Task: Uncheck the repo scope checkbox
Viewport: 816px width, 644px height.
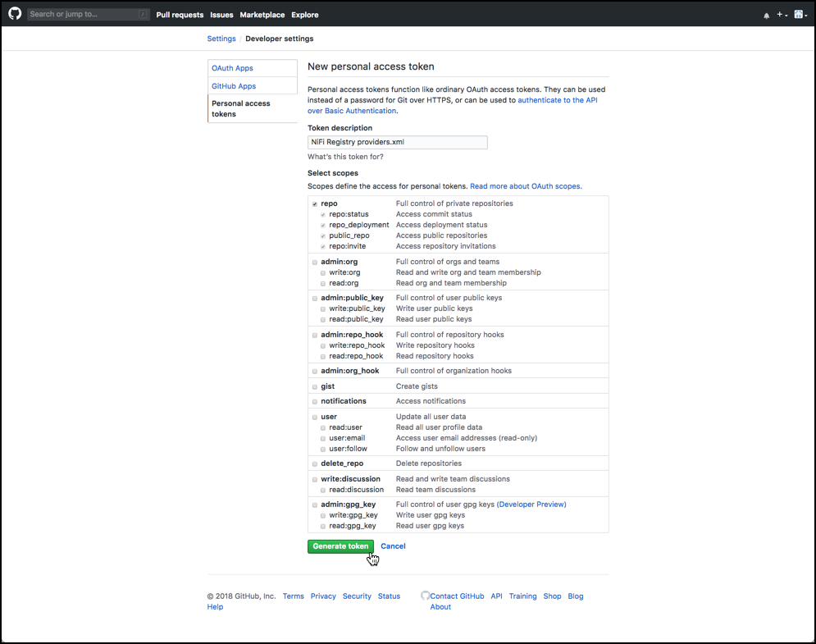Action: point(314,203)
